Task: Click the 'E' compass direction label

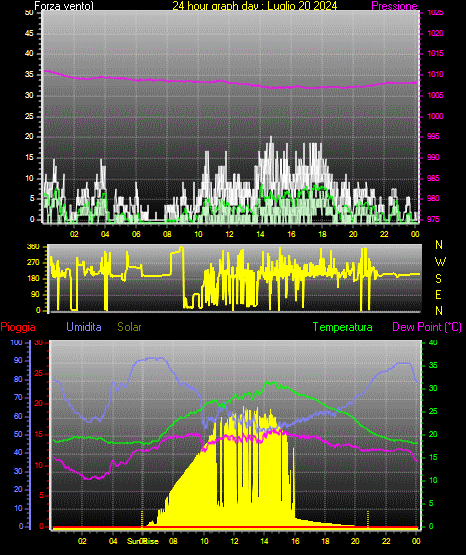Action: click(x=438, y=294)
